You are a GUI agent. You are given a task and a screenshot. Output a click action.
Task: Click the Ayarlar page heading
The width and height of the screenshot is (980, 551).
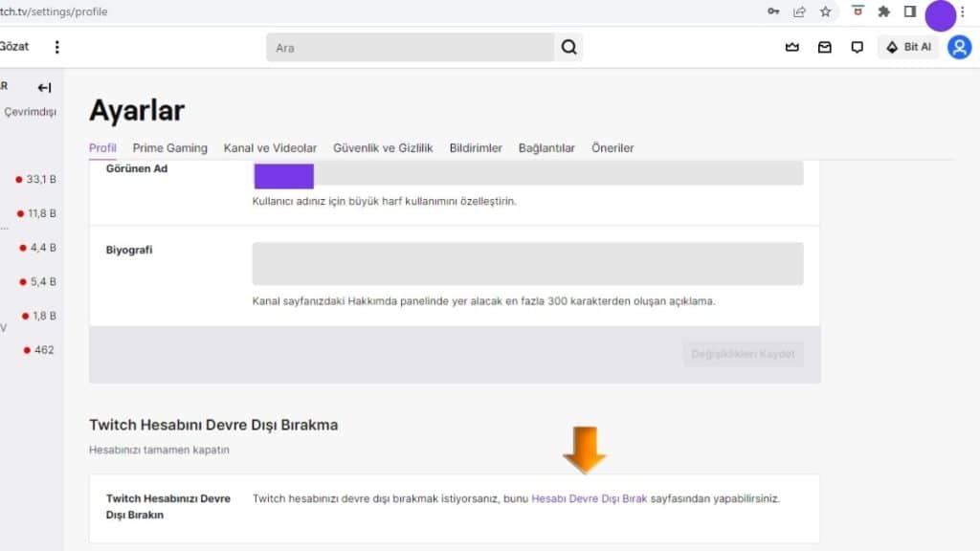pos(137,111)
